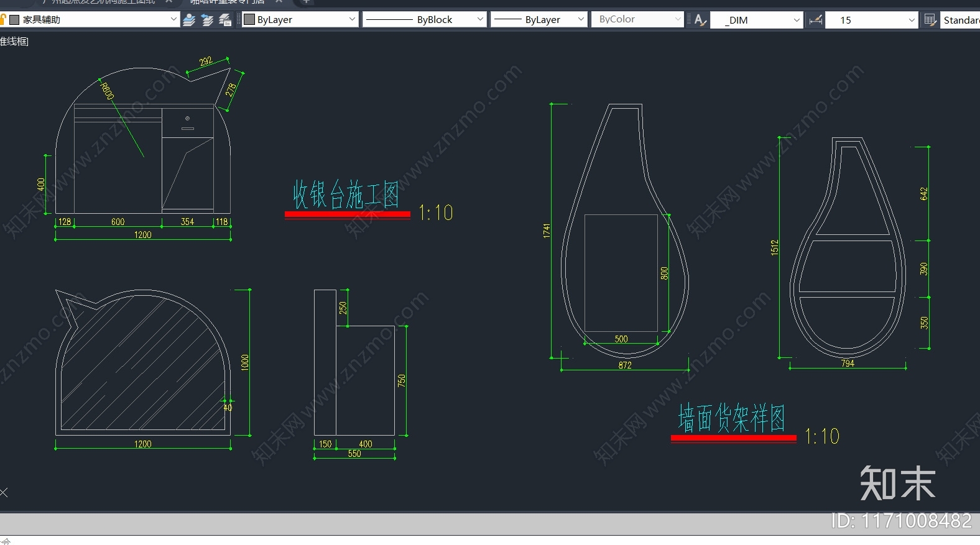Select the 128 dimension text
This screenshot has width=980, height=545.
click(x=65, y=222)
